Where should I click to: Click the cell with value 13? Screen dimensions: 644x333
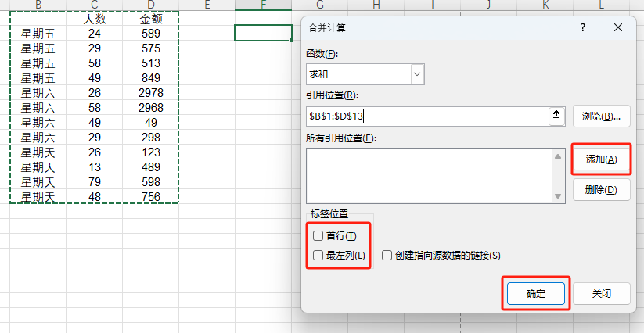(95, 167)
